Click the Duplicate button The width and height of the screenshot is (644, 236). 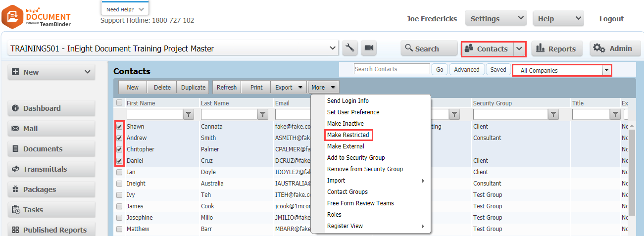coord(193,88)
